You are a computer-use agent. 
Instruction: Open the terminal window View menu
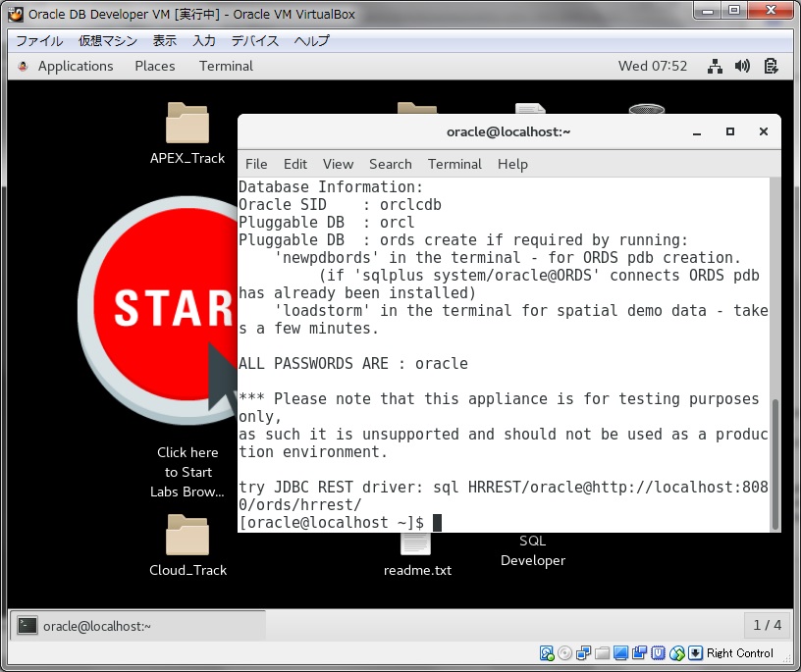pyautogui.click(x=339, y=164)
